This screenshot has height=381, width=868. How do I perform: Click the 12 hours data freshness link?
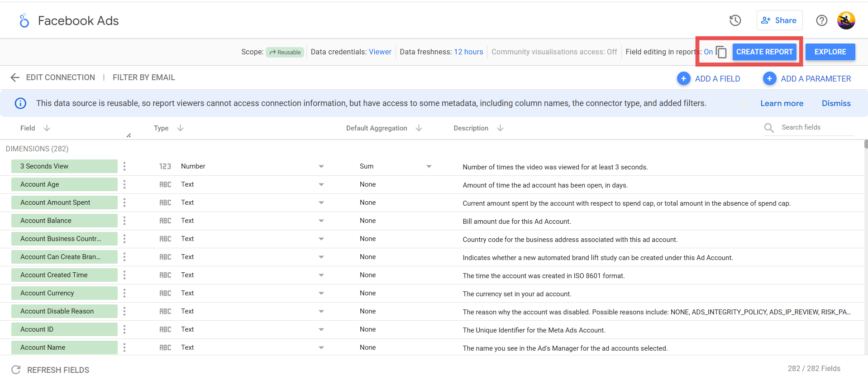pyautogui.click(x=468, y=52)
